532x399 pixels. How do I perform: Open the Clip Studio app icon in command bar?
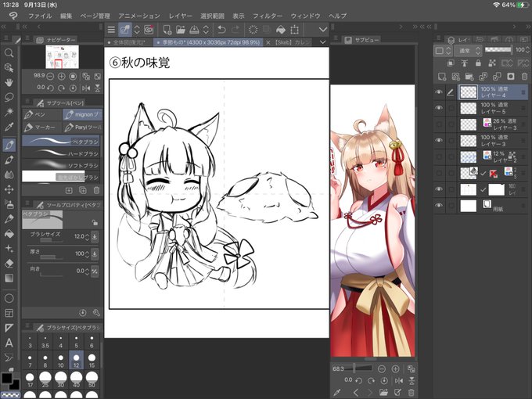click(149, 30)
